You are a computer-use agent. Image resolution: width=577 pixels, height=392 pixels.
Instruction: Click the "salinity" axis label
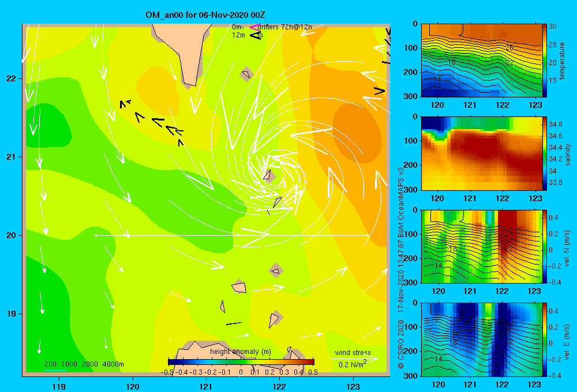click(x=568, y=154)
